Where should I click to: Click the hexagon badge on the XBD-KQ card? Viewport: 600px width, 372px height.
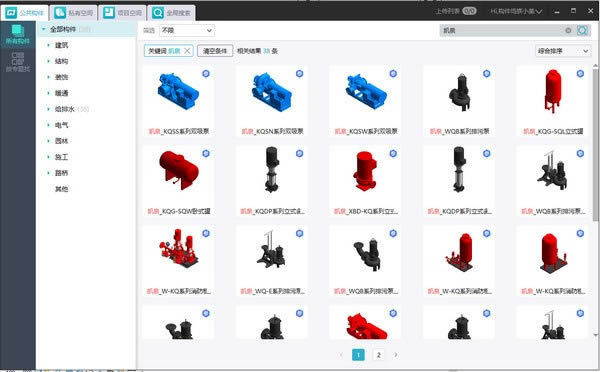point(393,153)
